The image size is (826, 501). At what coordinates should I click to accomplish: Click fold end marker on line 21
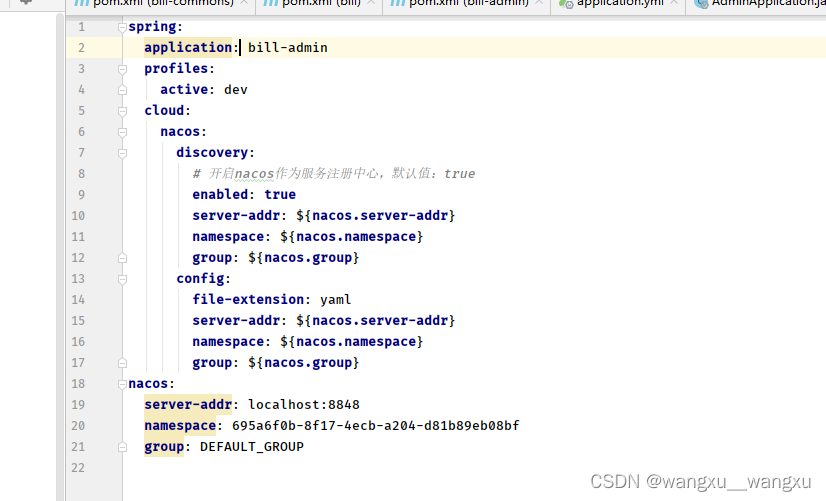pos(122,447)
